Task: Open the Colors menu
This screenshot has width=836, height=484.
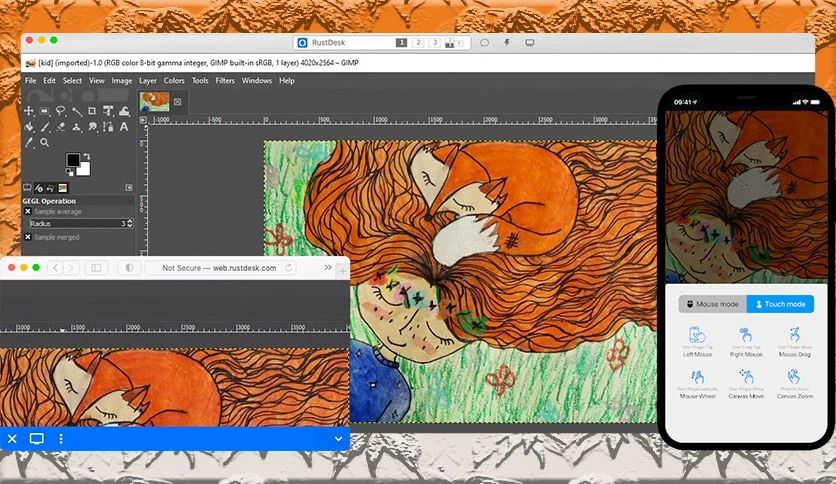Action: [x=174, y=80]
